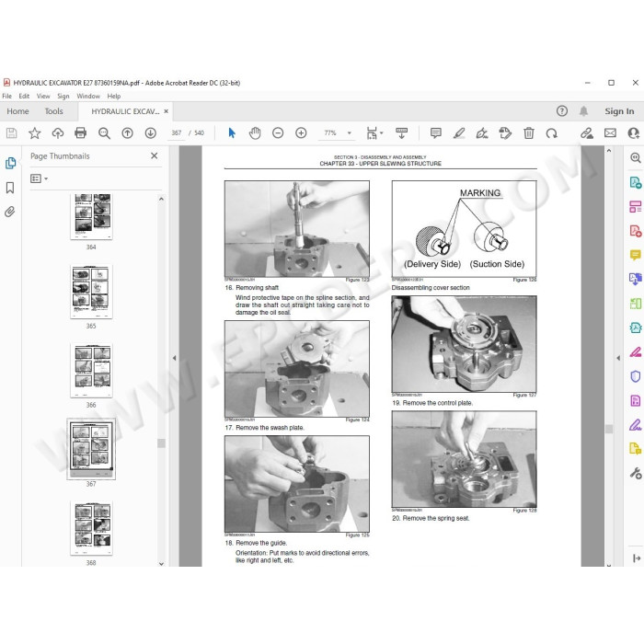Open the Sign document pen tool
The image size is (644, 644).
click(482, 132)
